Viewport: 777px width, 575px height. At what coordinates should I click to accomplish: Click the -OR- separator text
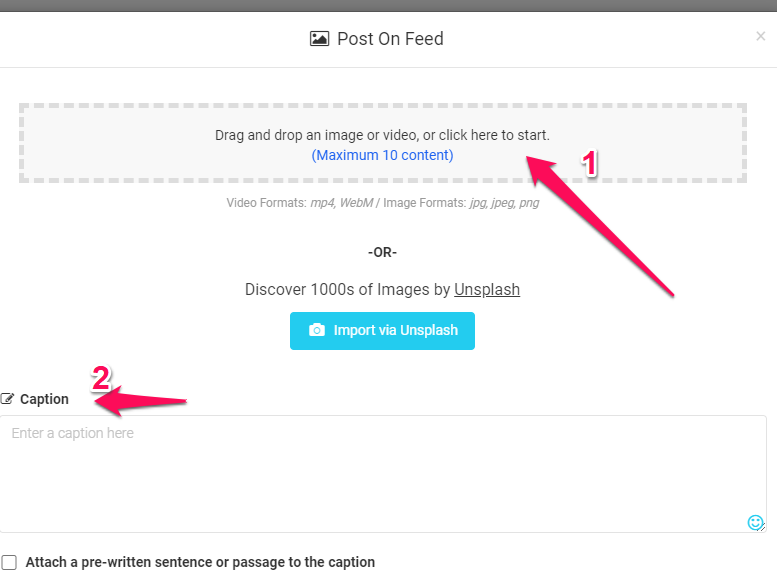pos(382,252)
